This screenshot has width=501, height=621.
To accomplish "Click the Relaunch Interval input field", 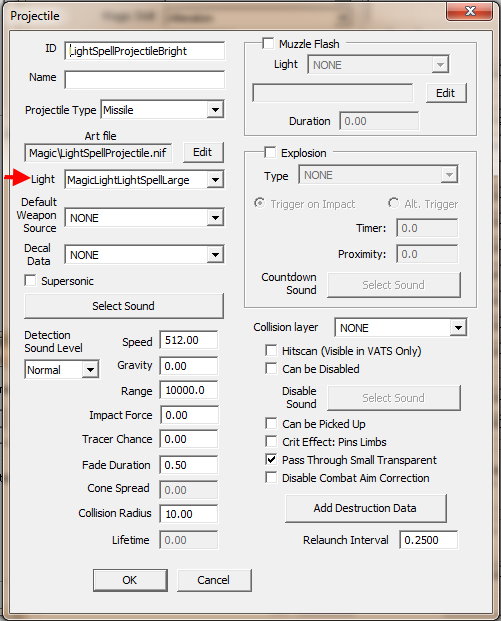I will pyautogui.click(x=429, y=540).
